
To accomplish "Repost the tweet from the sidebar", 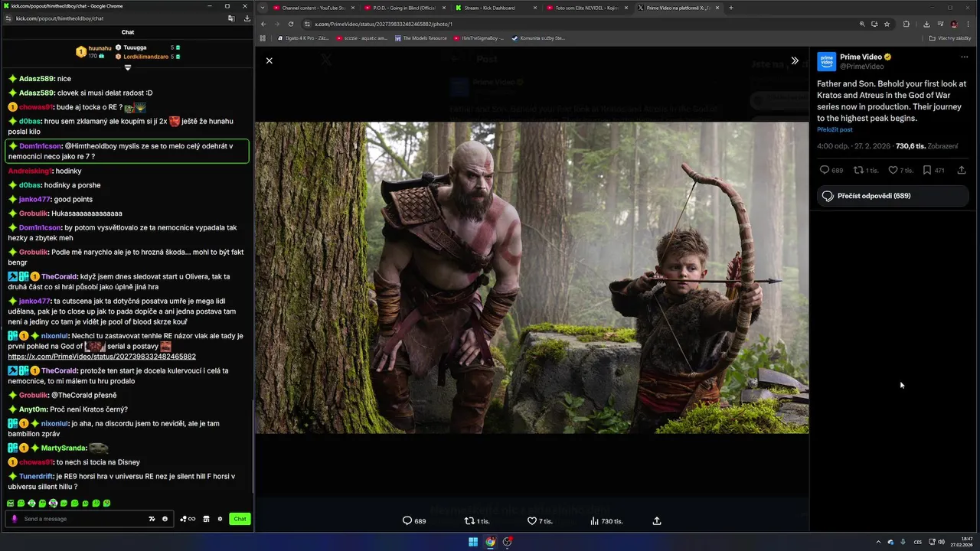I will coord(866,170).
